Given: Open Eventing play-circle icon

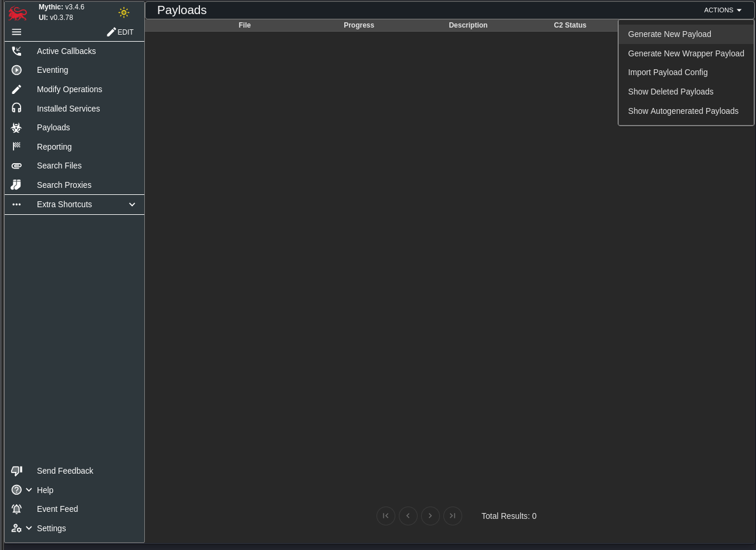Looking at the screenshot, I should tap(16, 70).
